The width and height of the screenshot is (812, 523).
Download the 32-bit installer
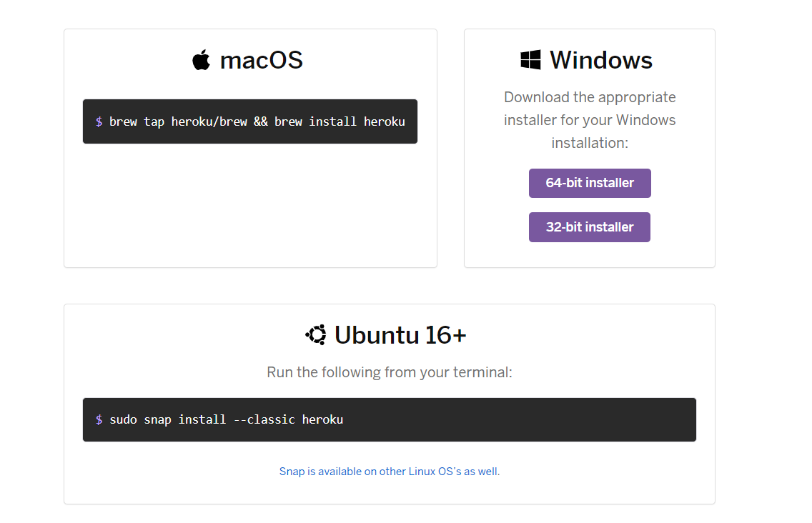click(590, 227)
